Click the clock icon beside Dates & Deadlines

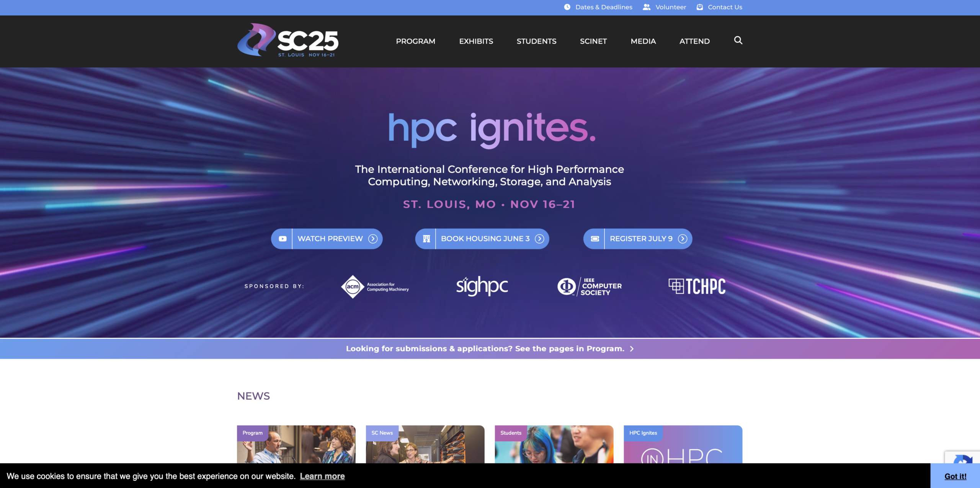[567, 7]
